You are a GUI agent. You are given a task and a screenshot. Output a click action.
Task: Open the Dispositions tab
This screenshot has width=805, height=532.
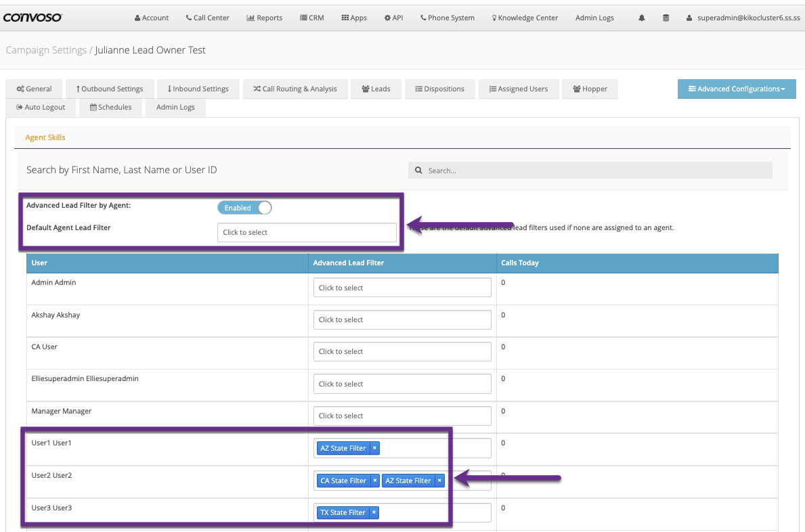439,89
